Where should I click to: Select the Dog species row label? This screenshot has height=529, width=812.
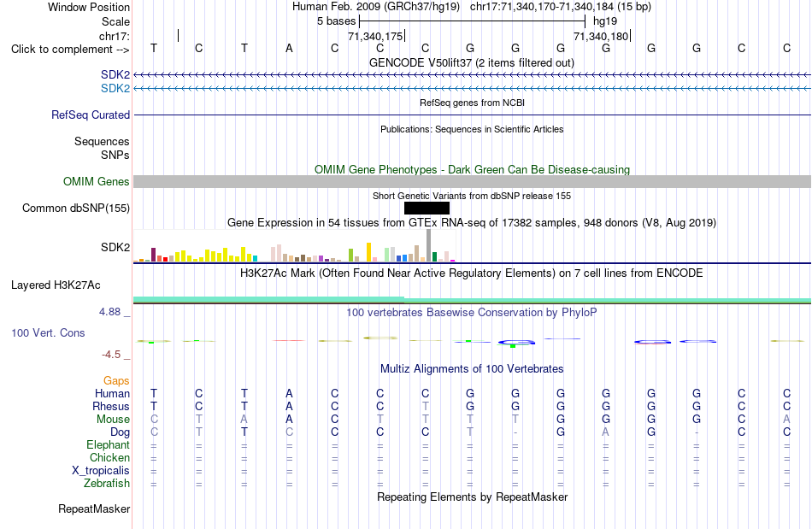point(120,432)
